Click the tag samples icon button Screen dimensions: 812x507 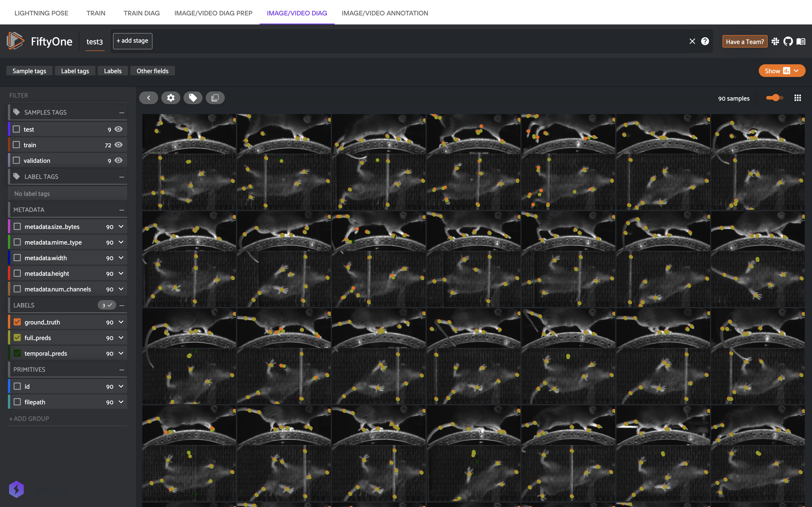click(x=193, y=98)
